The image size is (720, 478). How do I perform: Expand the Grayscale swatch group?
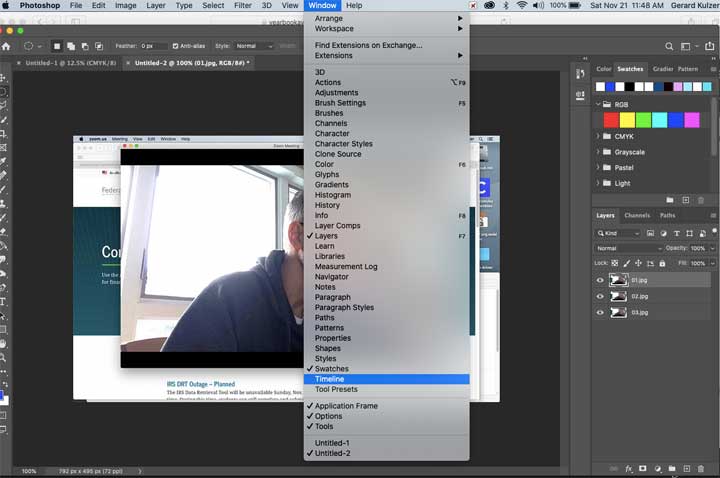[598, 152]
